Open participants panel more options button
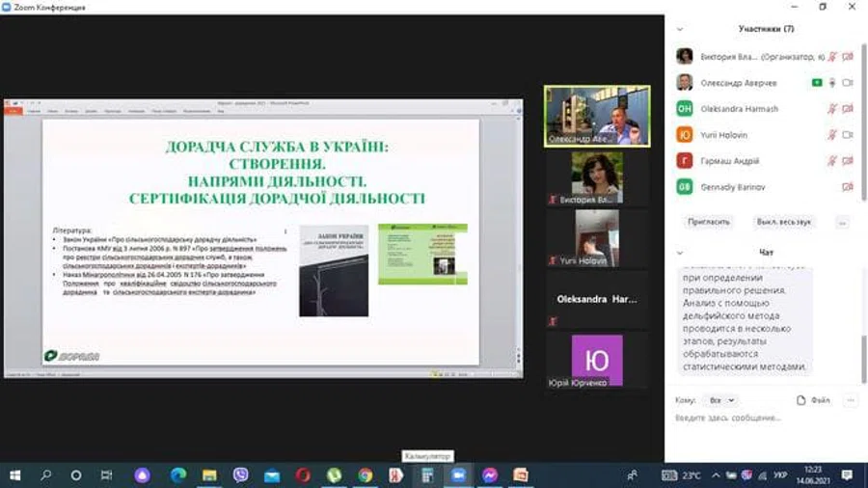This screenshot has width=868, height=488. click(842, 222)
